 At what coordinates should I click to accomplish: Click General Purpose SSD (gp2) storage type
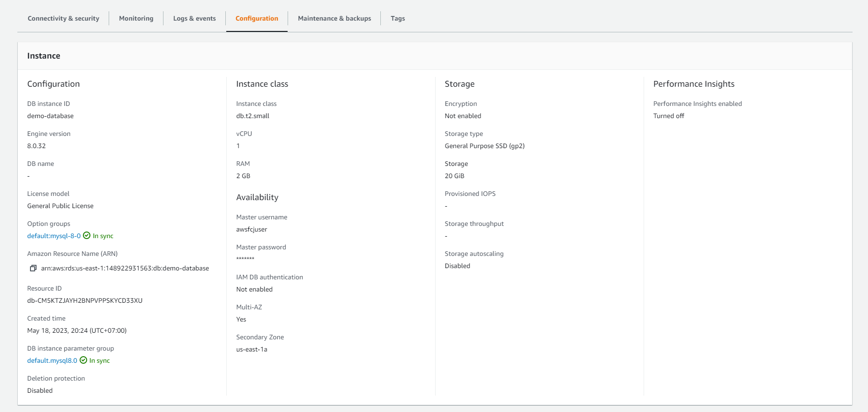click(x=484, y=146)
